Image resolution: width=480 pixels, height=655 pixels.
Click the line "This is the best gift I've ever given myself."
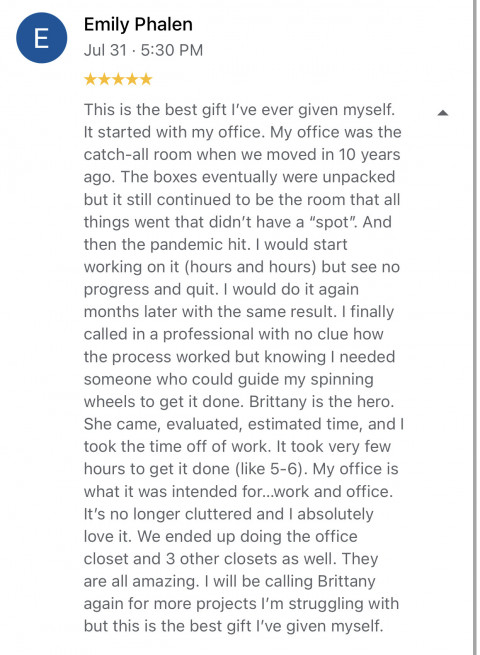pos(239,110)
